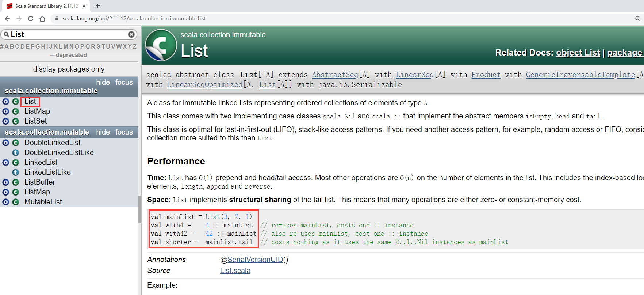Click the trait icon beside LinkedListLike
The width and height of the screenshot is (644, 295).
tap(15, 173)
